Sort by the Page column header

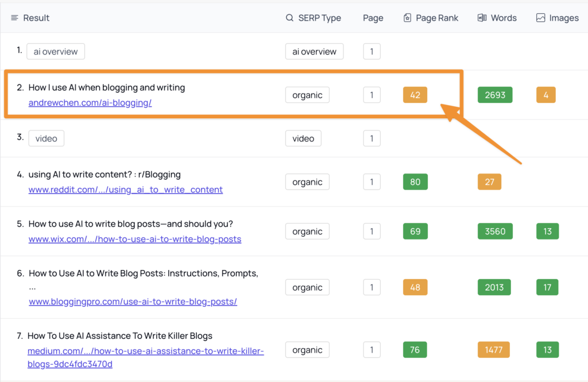[373, 18]
